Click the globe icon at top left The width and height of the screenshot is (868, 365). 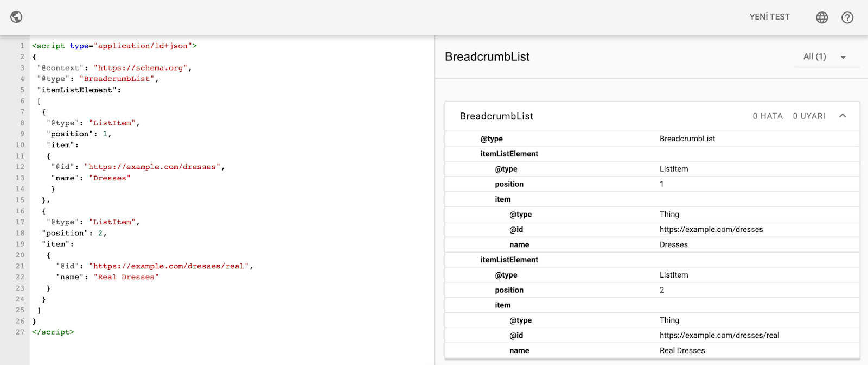pyautogui.click(x=16, y=17)
